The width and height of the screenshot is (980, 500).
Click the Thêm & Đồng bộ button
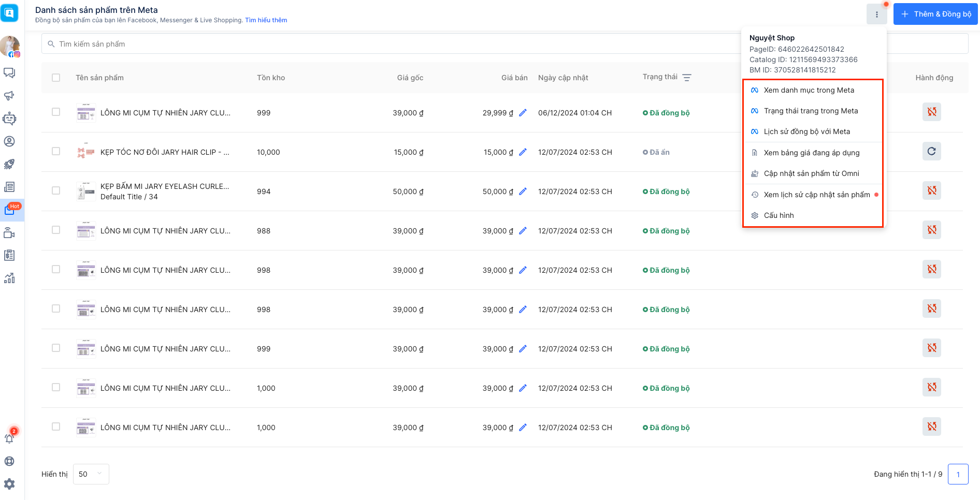[935, 14]
